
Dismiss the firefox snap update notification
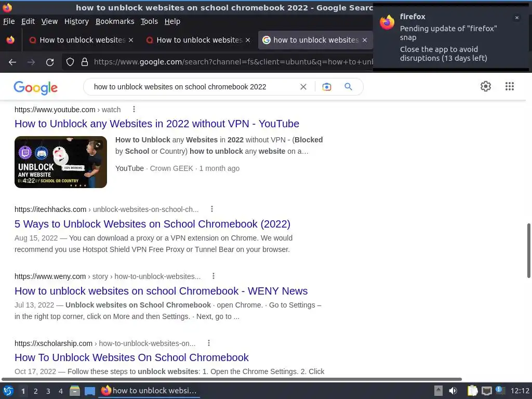click(517, 18)
